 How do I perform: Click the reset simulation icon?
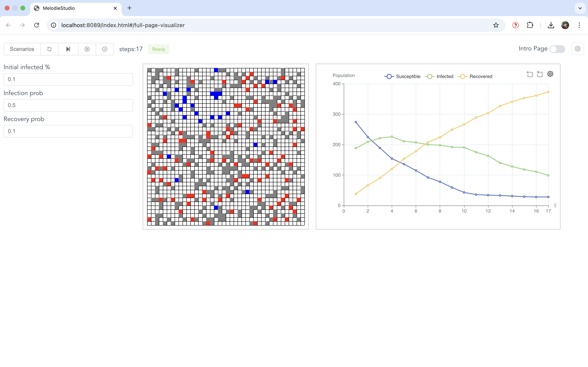coord(49,49)
